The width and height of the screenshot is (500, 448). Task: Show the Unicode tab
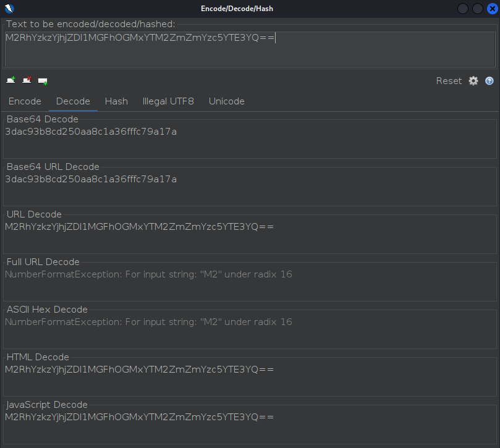(226, 101)
